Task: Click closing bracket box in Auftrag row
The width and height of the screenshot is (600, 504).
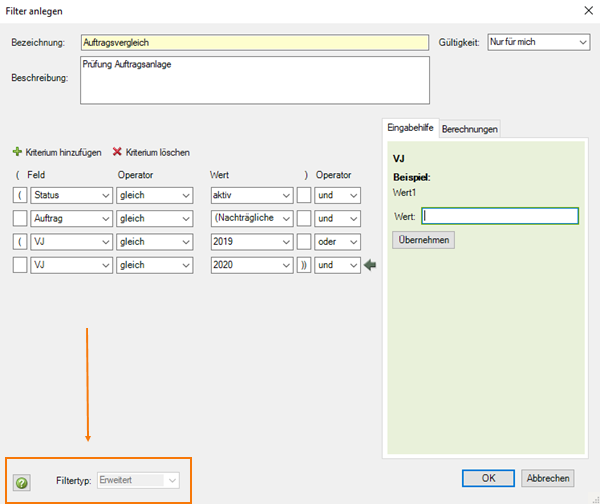Action: pyautogui.click(x=304, y=219)
